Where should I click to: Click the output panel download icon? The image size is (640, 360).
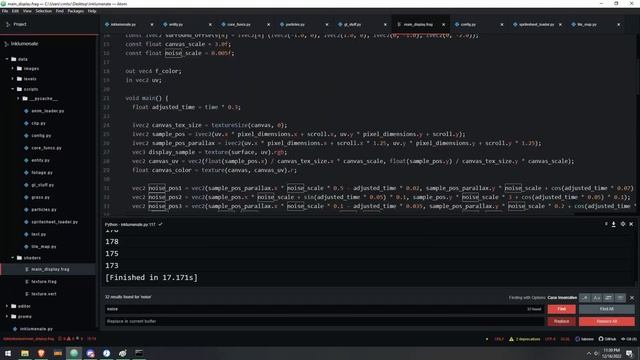[613, 224]
